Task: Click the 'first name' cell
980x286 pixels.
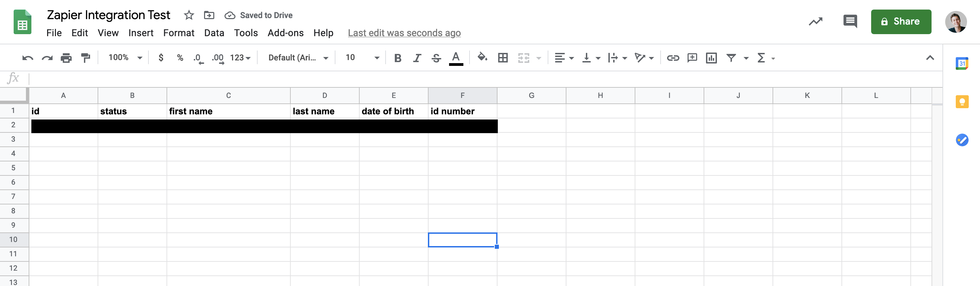Action: tap(228, 111)
